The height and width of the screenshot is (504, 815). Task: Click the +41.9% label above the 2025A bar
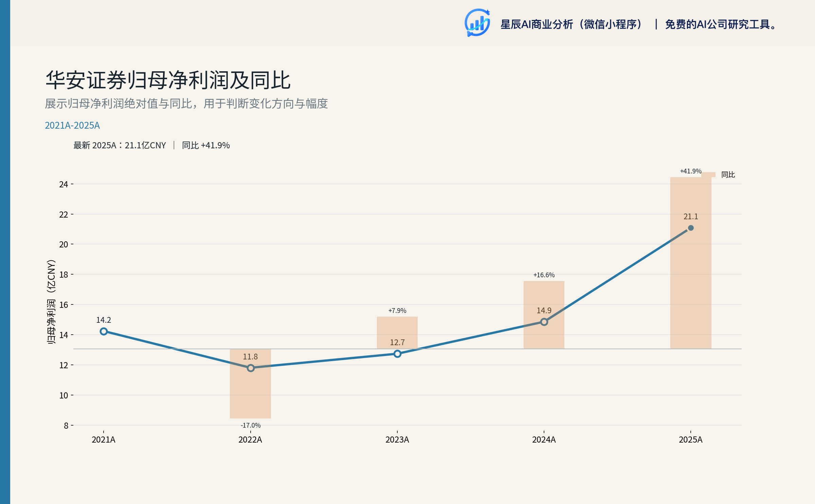coord(691,171)
